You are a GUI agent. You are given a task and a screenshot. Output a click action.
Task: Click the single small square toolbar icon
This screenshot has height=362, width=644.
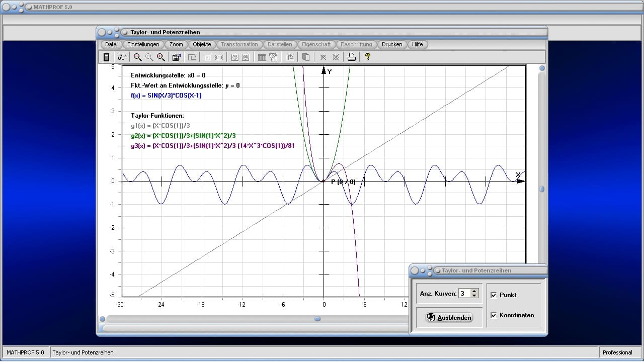pos(207,57)
